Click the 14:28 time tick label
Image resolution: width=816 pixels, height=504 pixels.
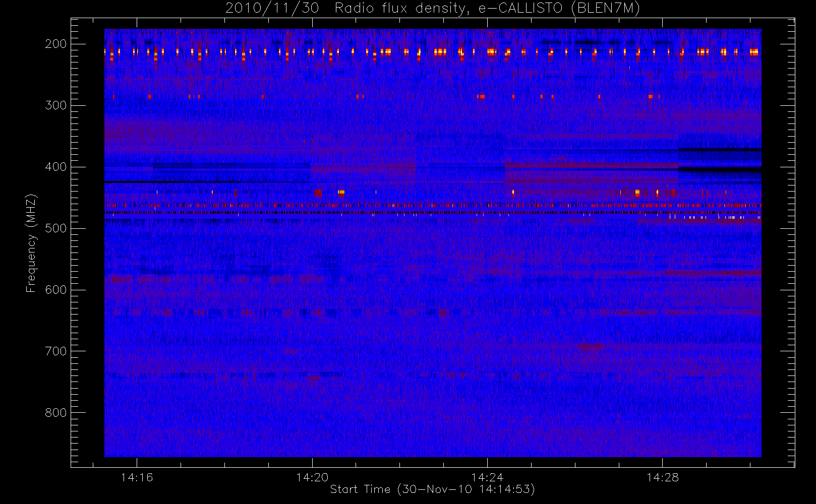click(x=663, y=477)
